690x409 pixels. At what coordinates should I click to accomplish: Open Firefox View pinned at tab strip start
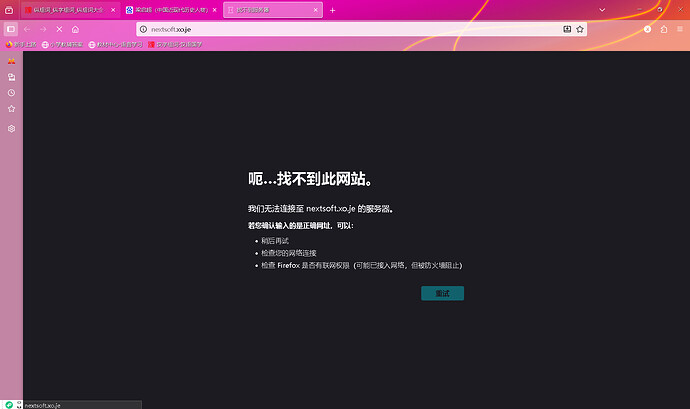[x=9, y=10]
